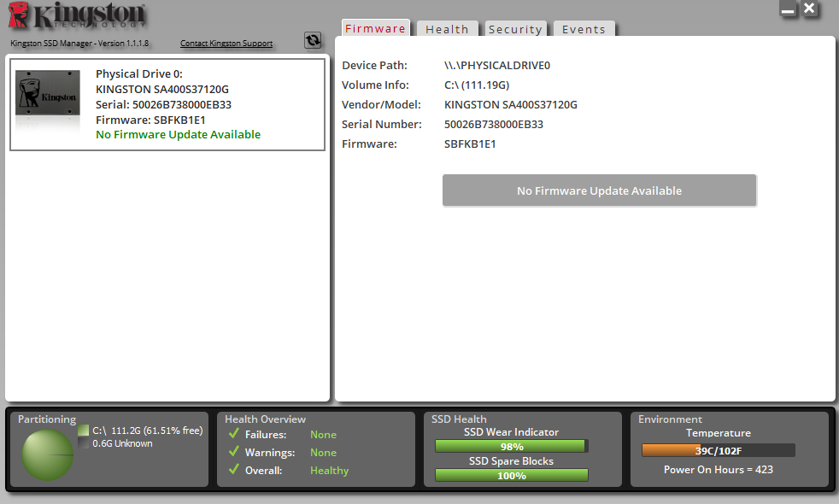The image size is (839, 504).
Task: Click the Kingston SSD Manager version text
Action: (79, 44)
